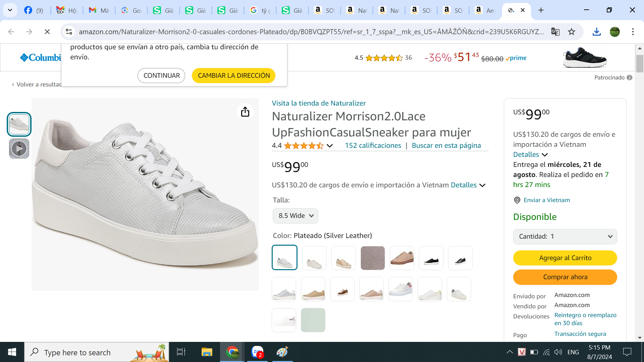Screen dimensions: 644x362
Task: Open Chrome three-dot menu
Action: 633,32
